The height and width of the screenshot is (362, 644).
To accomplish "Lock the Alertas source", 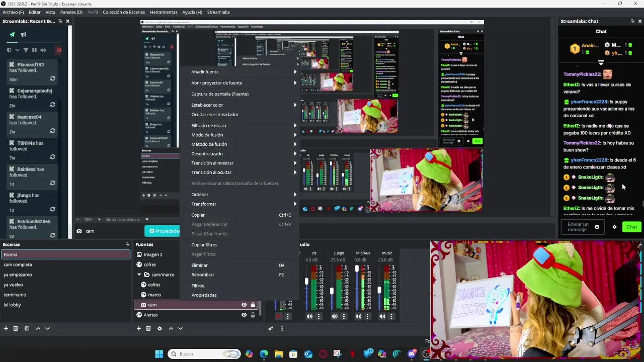I will point(253,315).
